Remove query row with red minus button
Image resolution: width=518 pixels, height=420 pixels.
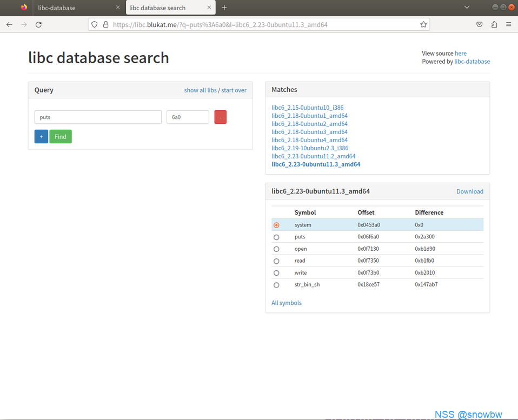tap(220, 117)
